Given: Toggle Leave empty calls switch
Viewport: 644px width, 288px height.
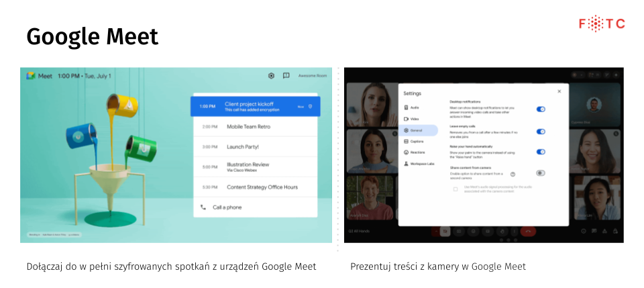Looking at the screenshot, I should point(541,132).
